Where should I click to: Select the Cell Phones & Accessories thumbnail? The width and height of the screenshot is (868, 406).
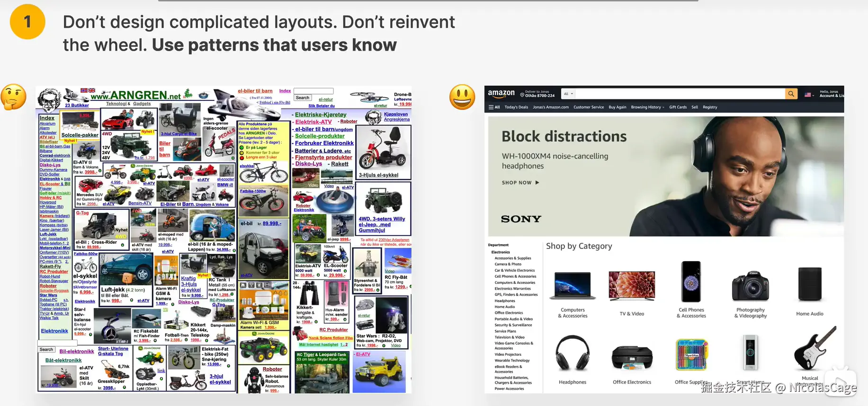[x=691, y=282]
